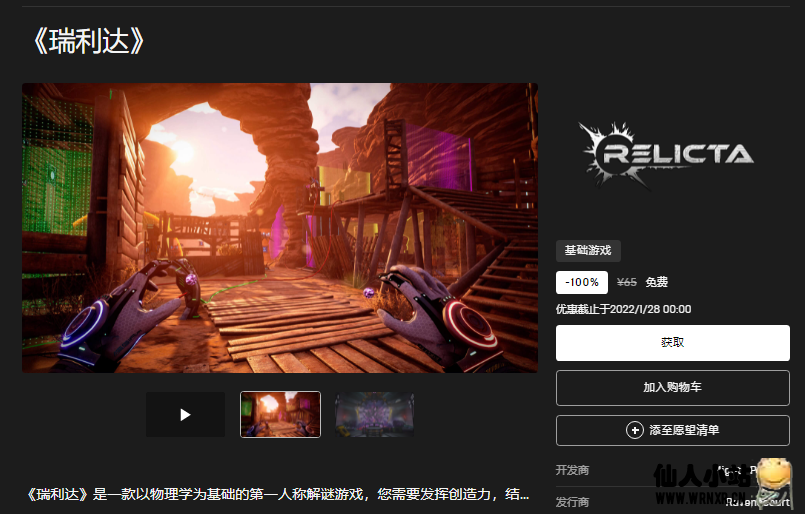Click the 基础游戏 tag
Viewport: 805px width, 514px height.
tap(588, 251)
